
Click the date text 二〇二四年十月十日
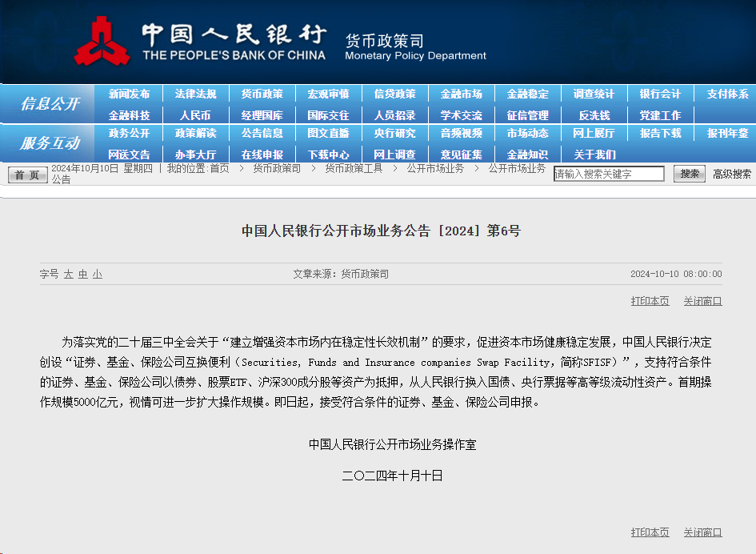pos(393,476)
